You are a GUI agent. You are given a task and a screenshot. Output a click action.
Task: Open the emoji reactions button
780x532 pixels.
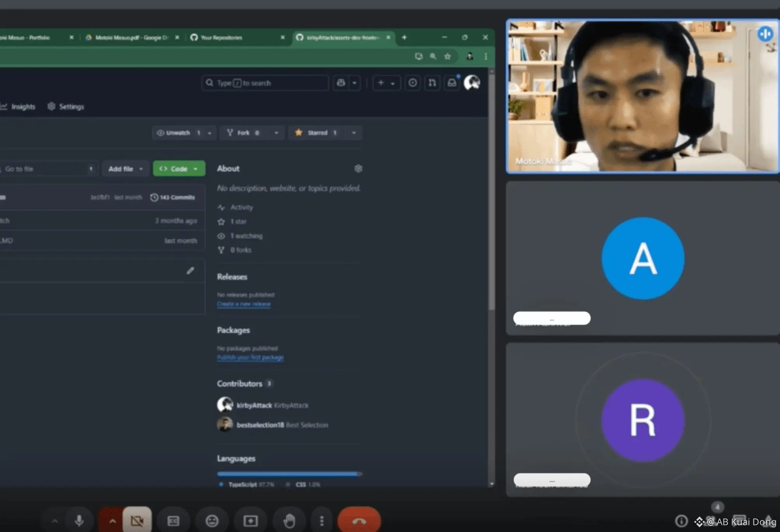[x=212, y=521]
